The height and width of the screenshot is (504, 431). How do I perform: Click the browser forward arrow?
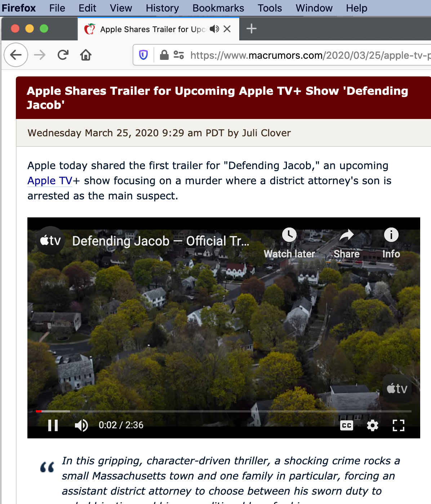tap(40, 55)
